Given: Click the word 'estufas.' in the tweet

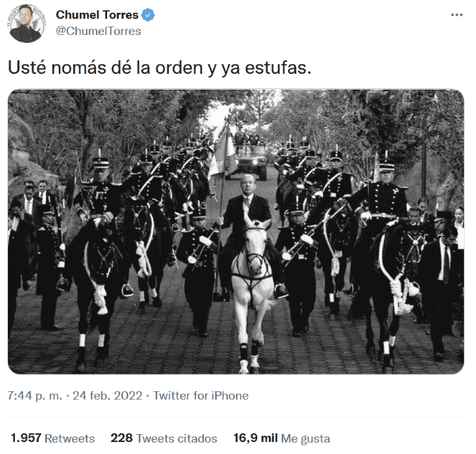Looking at the screenshot, I should pyautogui.click(x=278, y=67).
